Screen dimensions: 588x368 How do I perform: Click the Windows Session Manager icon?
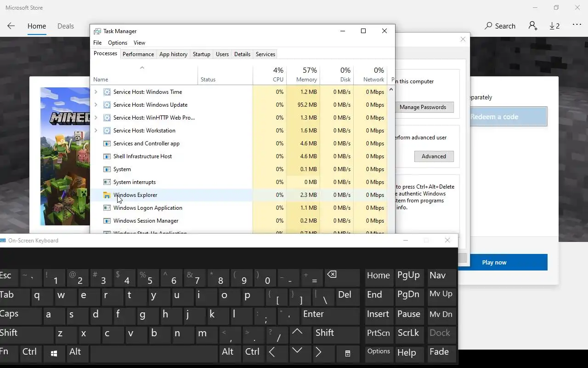pyautogui.click(x=107, y=221)
